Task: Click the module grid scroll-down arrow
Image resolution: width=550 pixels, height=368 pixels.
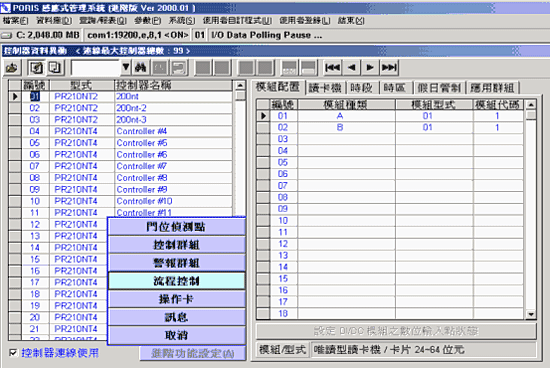Action: [531, 314]
